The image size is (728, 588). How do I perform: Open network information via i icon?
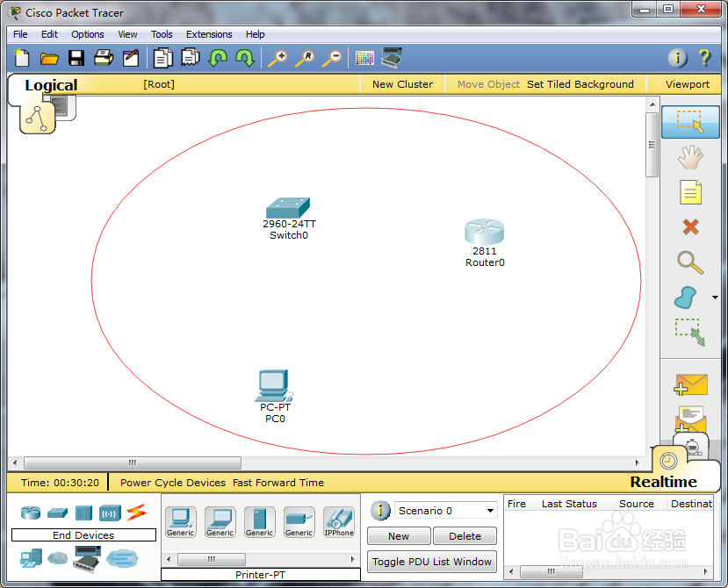coord(677,58)
